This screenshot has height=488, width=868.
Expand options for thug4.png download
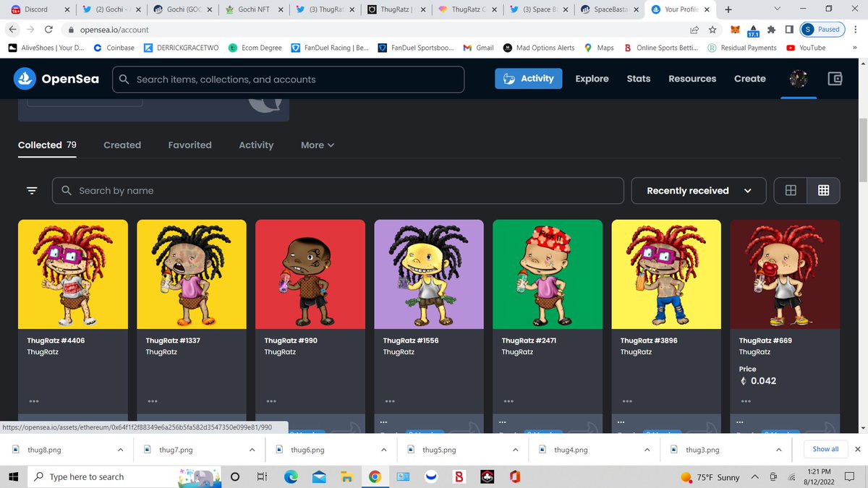click(x=647, y=450)
